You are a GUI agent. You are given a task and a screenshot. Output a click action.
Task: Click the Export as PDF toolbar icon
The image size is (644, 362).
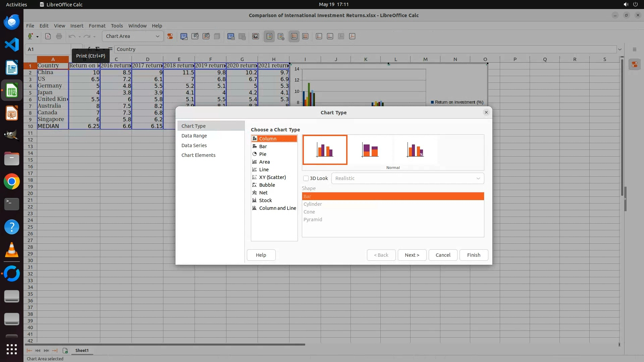(x=48, y=36)
